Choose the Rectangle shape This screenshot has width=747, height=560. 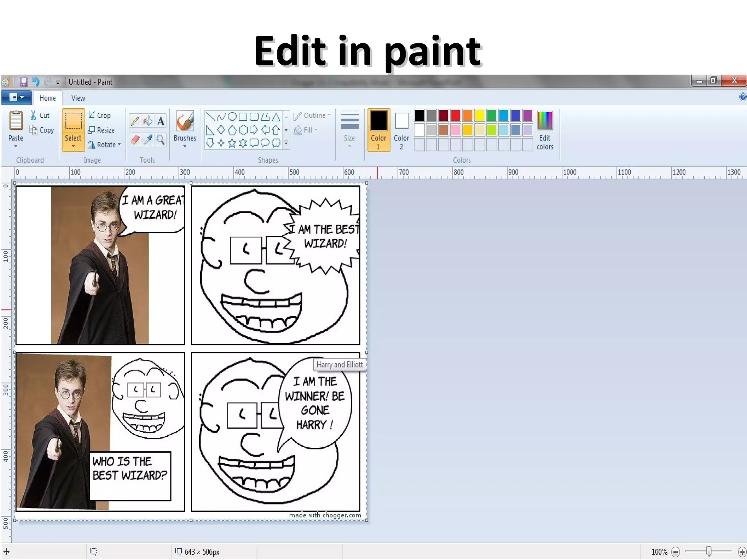point(243,117)
